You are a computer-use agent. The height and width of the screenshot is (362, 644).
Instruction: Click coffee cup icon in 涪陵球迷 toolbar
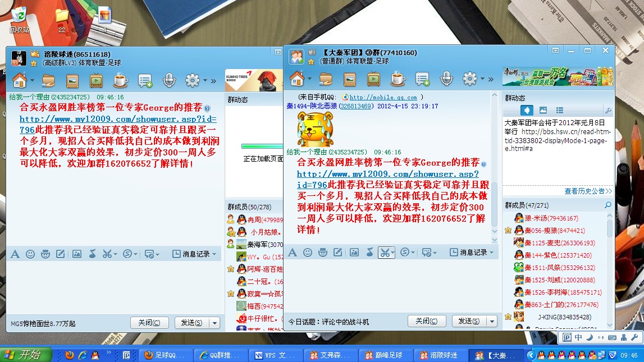120,80
